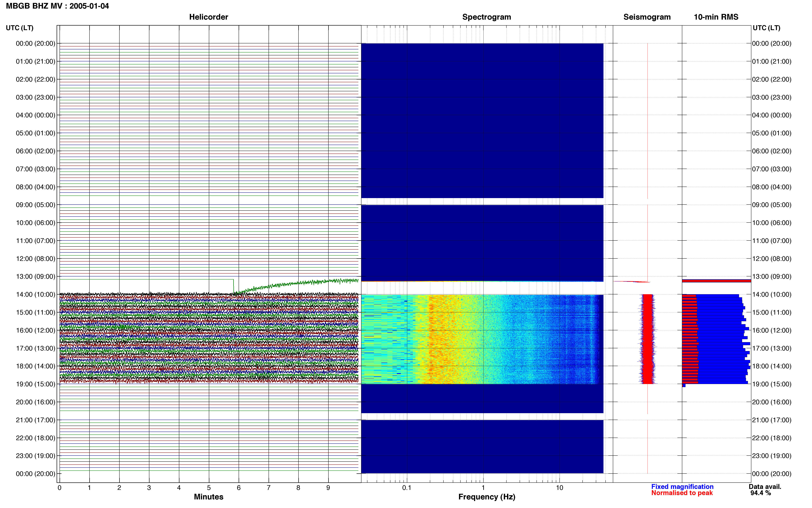The height and width of the screenshot is (508, 812).
Task: Select the 'Seismogram' panel heading
Action: point(647,17)
